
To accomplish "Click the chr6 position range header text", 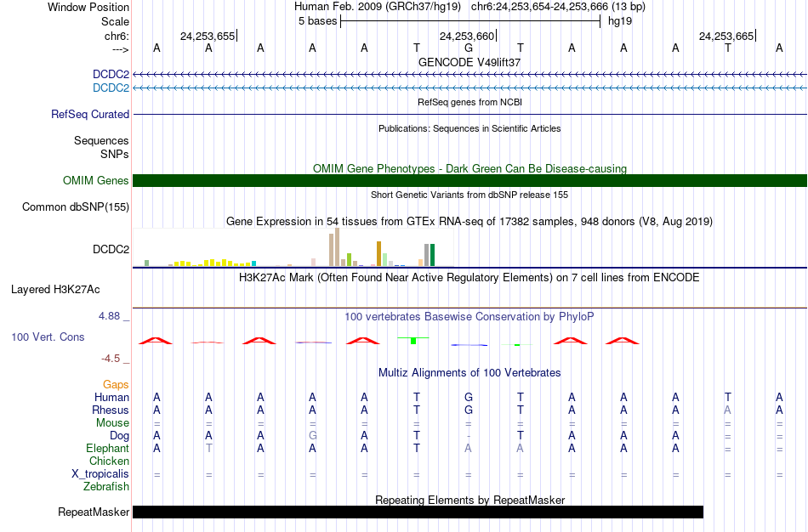I will [558, 7].
